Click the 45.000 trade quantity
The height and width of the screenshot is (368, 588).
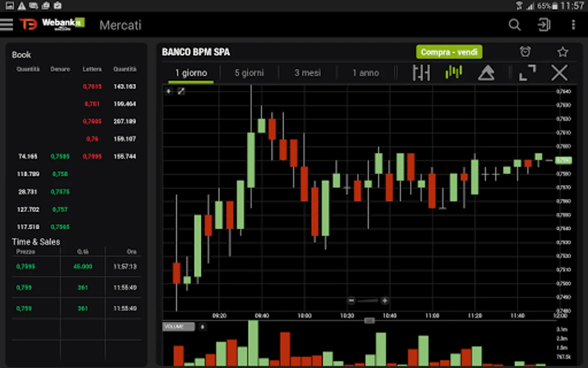(83, 267)
